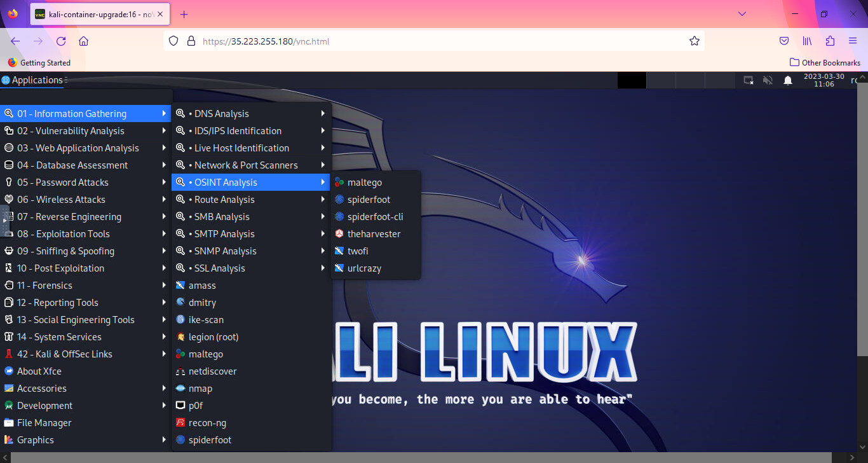Click the notification bell in Kali panel
Viewport: 868px width, 463px height.
[x=788, y=80]
